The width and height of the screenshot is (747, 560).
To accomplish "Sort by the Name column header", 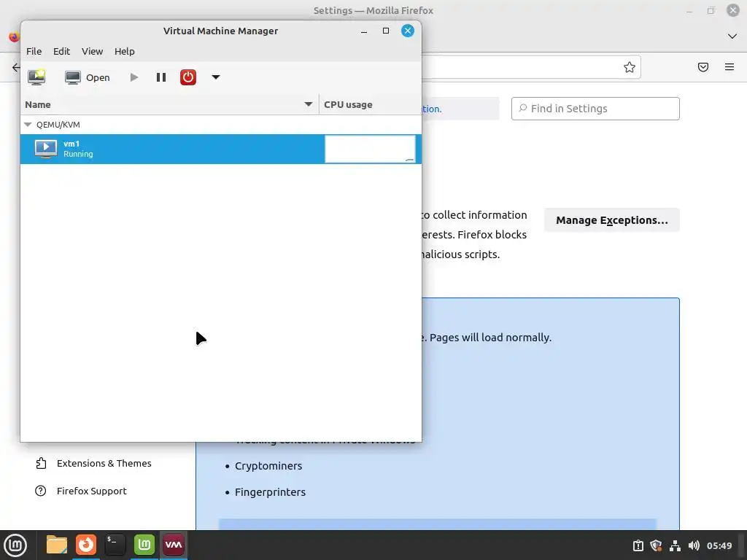I will pyautogui.click(x=169, y=104).
